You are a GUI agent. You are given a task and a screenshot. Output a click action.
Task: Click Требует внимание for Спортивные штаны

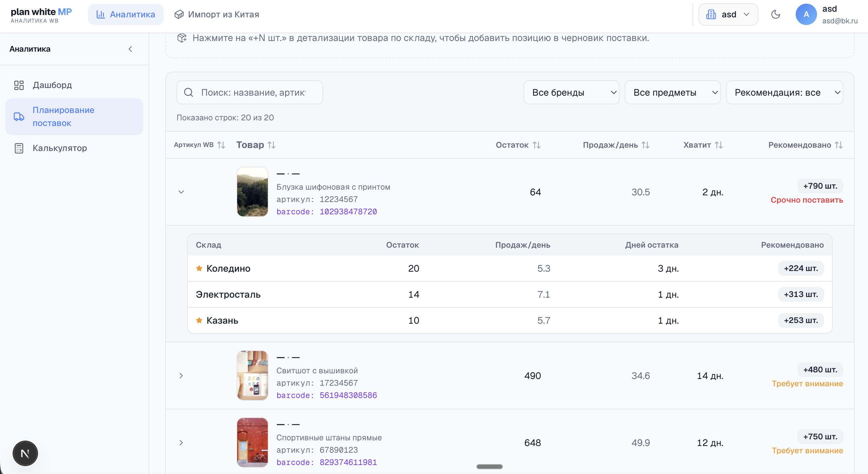[x=807, y=451]
